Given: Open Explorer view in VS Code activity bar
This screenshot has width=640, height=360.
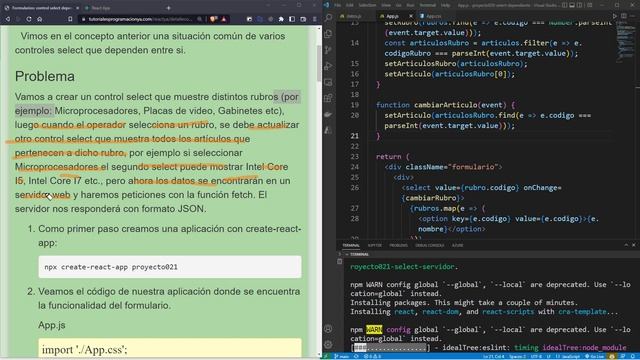Looking at the screenshot, I should click(329, 33).
